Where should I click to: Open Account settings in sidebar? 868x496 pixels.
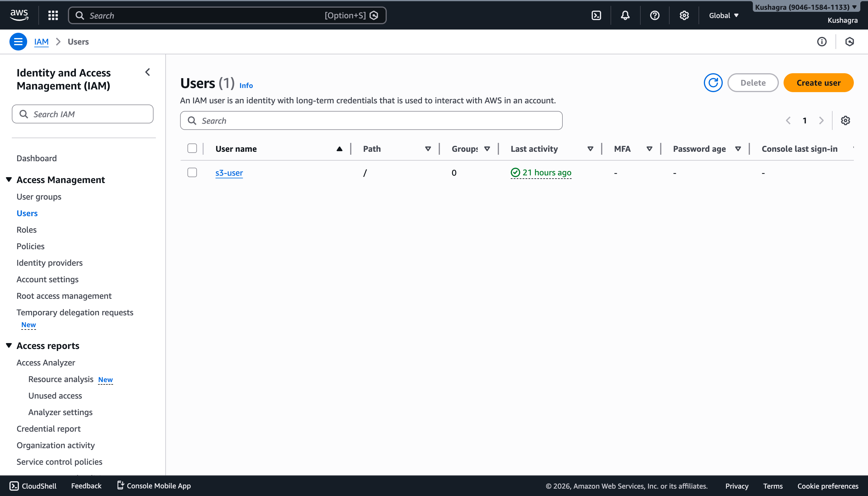tap(47, 279)
